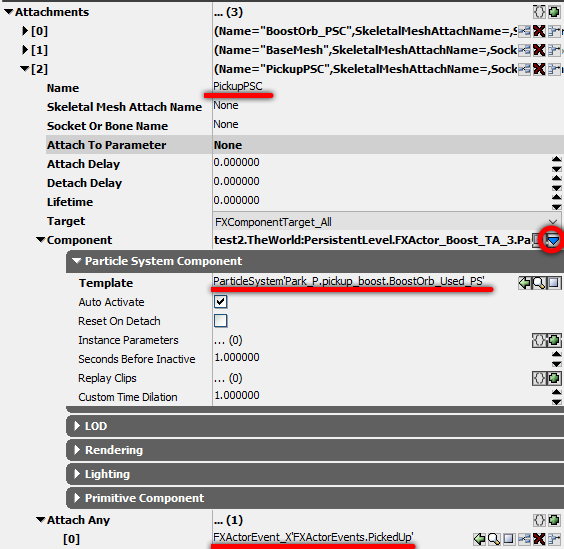Uncheck the Auto Activate checkbox
The image size is (564, 549).
pyautogui.click(x=220, y=302)
